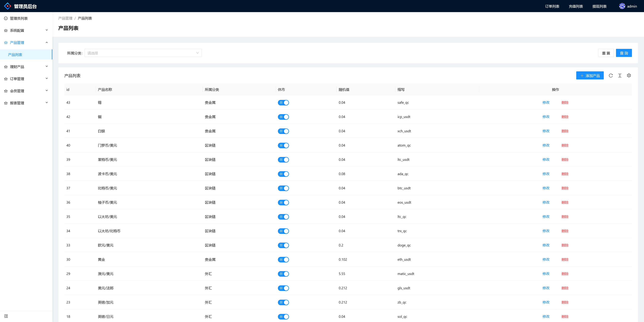Viewport: 644px width, 322px height.
Task: Toggle the 休市 switch for 比特币/美元
Action: [283, 188]
